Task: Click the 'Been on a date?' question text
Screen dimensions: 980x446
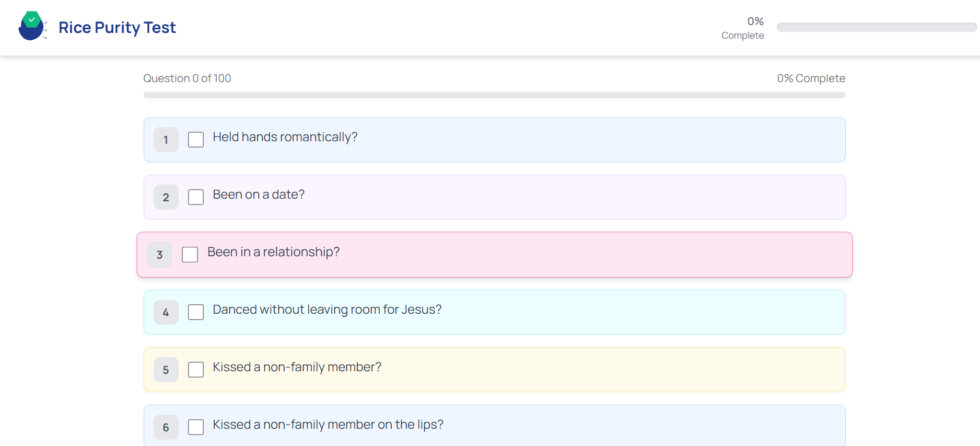Action: (259, 195)
